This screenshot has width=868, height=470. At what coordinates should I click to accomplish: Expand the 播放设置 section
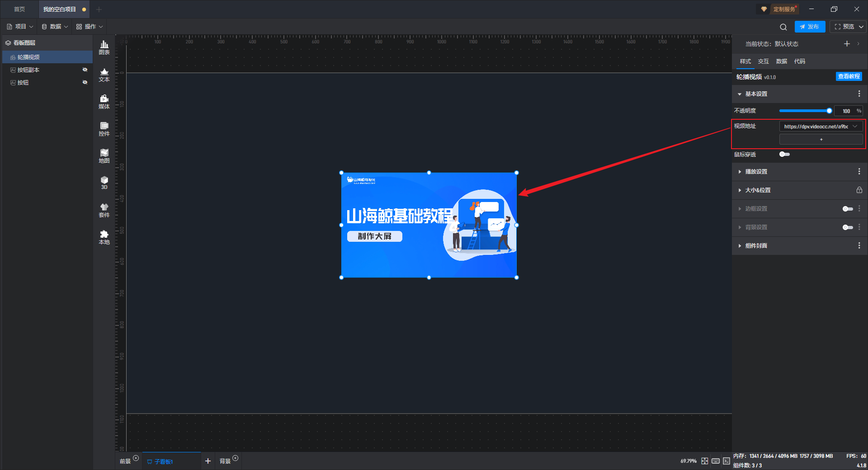[x=740, y=172]
